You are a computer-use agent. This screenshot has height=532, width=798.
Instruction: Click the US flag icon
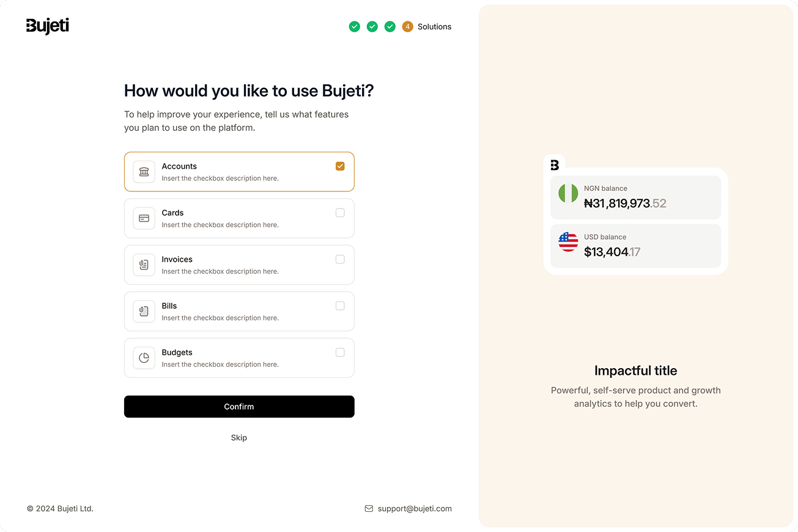pos(568,242)
